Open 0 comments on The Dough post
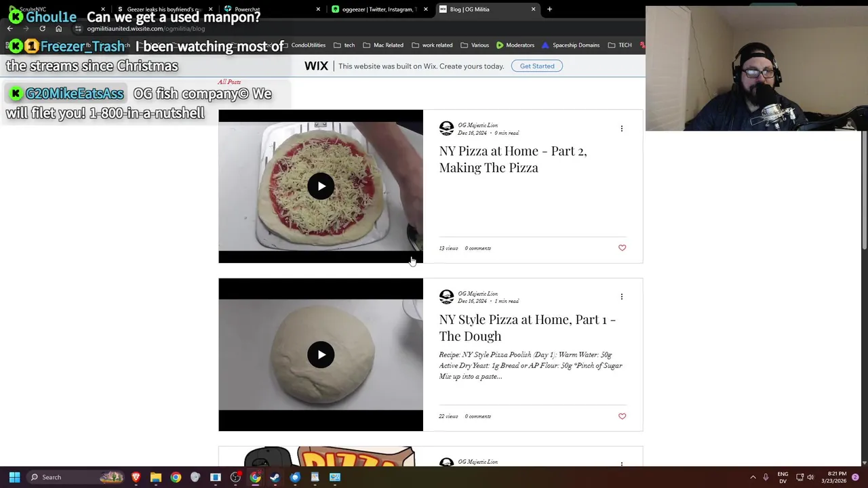 (477, 416)
